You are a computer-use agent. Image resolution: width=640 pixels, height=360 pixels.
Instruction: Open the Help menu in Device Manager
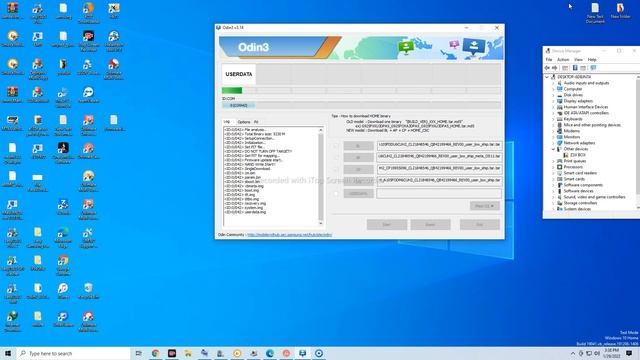point(592,60)
